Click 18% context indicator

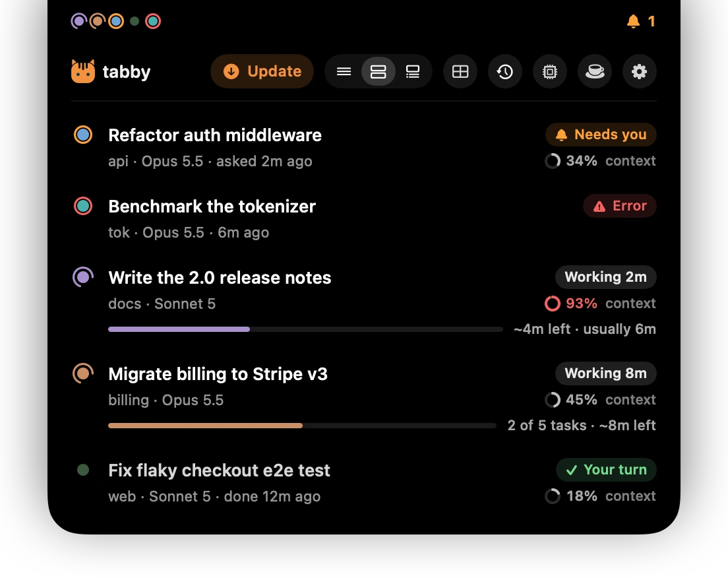pos(600,496)
